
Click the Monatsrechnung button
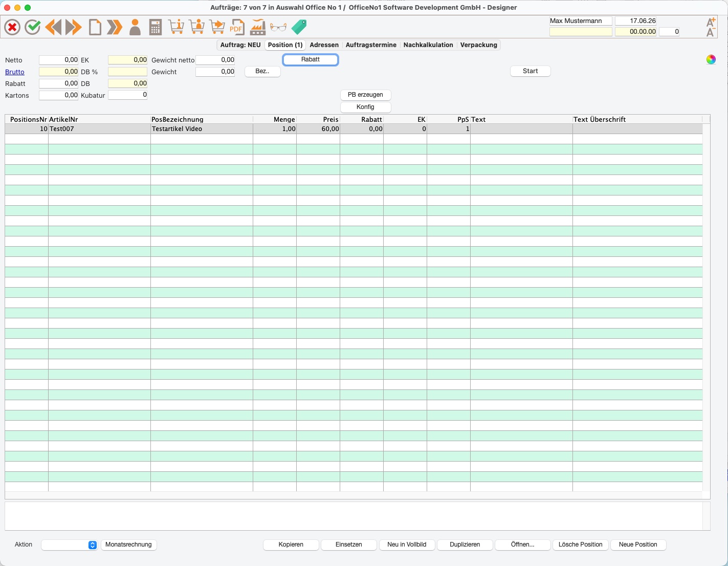pyautogui.click(x=128, y=545)
